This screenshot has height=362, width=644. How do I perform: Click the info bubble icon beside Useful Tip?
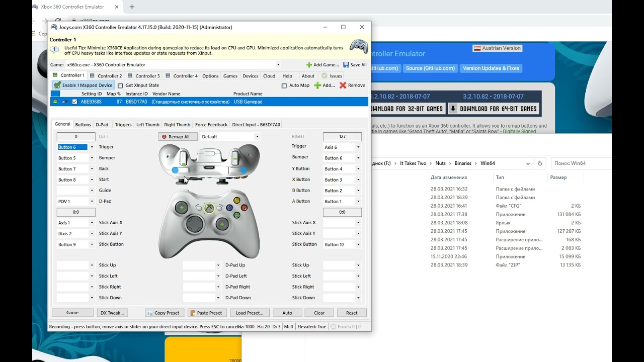(x=55, y=50)
